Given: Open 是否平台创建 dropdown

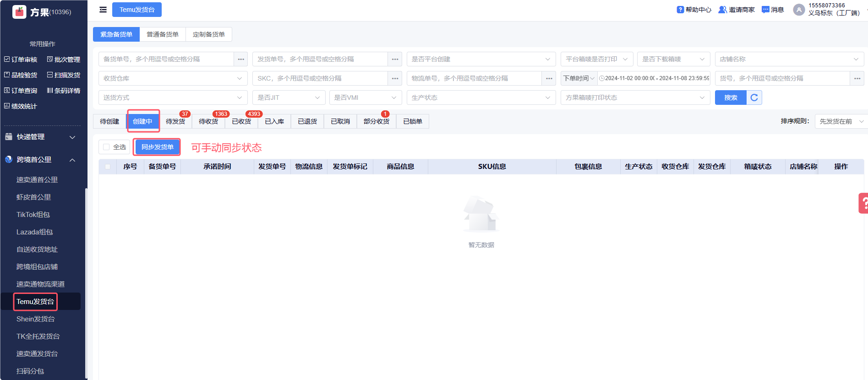Looking at the screenshot, I should click(x=481, y=59).
